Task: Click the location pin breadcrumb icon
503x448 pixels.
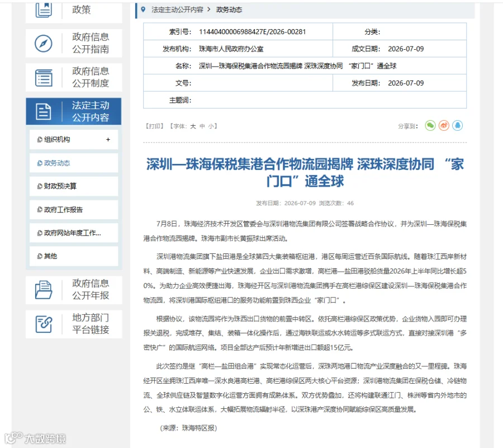Action: tap(143, 10)
